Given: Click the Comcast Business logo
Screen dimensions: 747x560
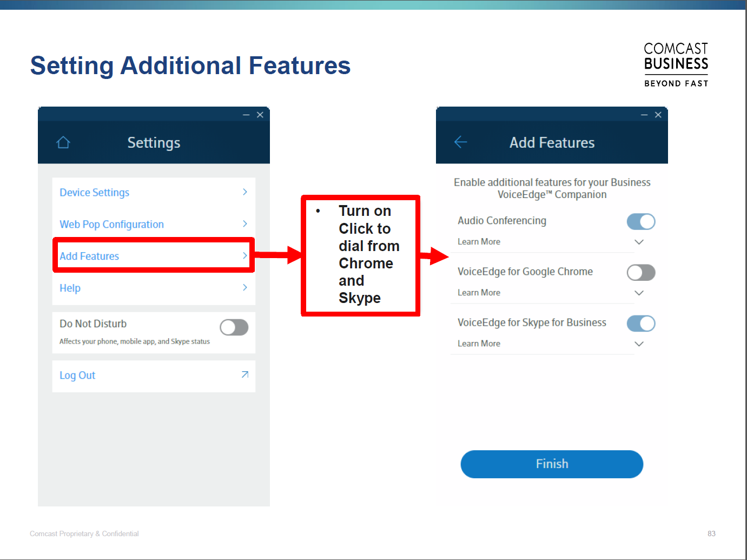Looking at the screenshot, I should pyautogui.click(x=676, y=65).
